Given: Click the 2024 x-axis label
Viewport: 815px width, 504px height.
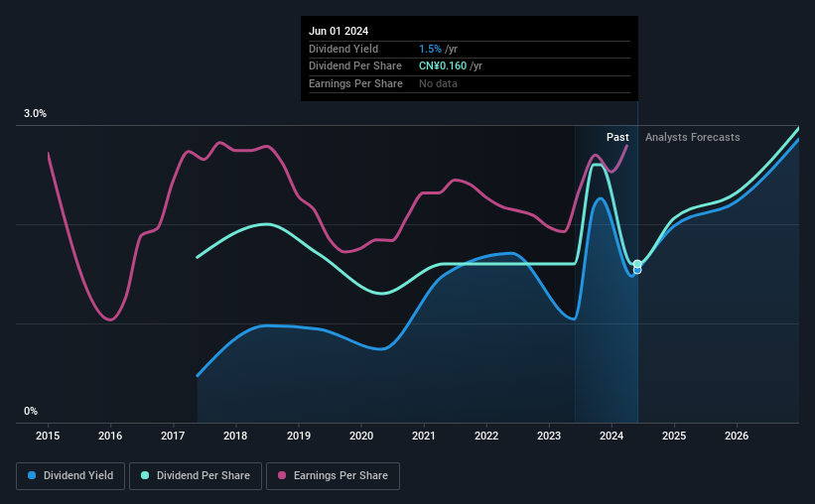Looking at the screenshot, I should (611, 436).
